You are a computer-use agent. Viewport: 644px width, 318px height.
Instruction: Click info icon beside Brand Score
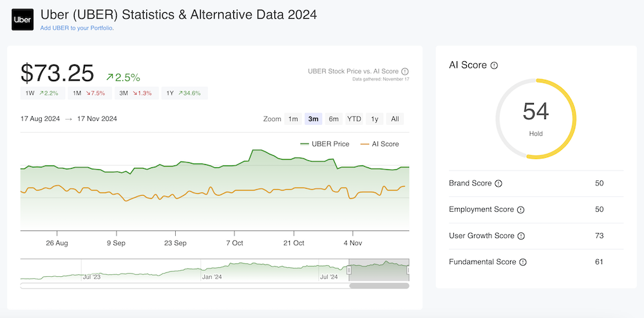click(498, 183)
